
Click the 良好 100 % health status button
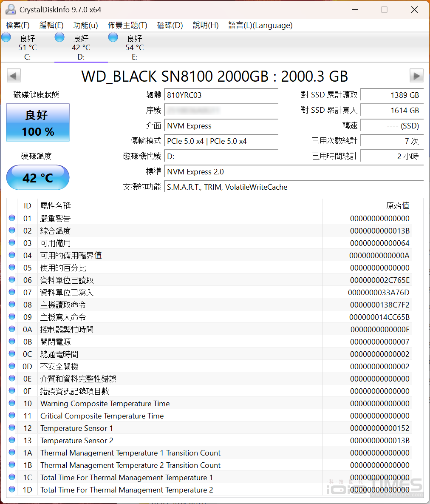coord(38,123)
